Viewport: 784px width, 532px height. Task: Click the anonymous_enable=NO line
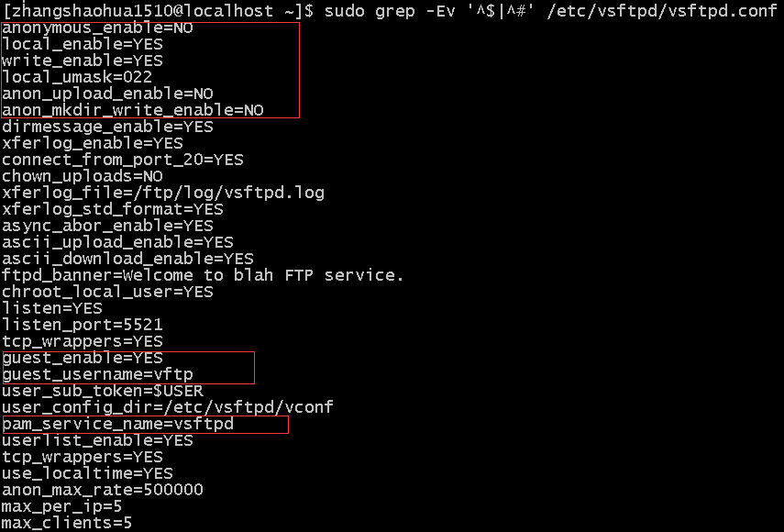(x=97, y=28)
